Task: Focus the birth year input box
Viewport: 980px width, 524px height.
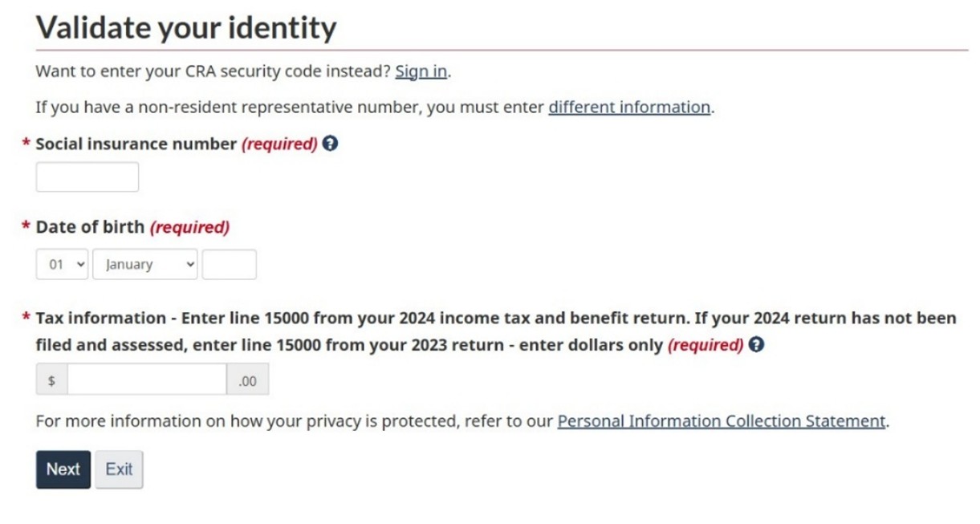Action: 230,264
